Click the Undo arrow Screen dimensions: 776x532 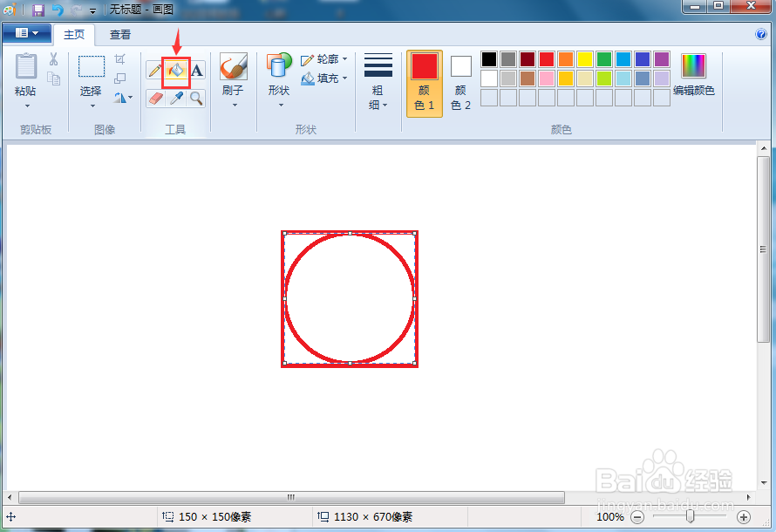click(x=58, y=10)
